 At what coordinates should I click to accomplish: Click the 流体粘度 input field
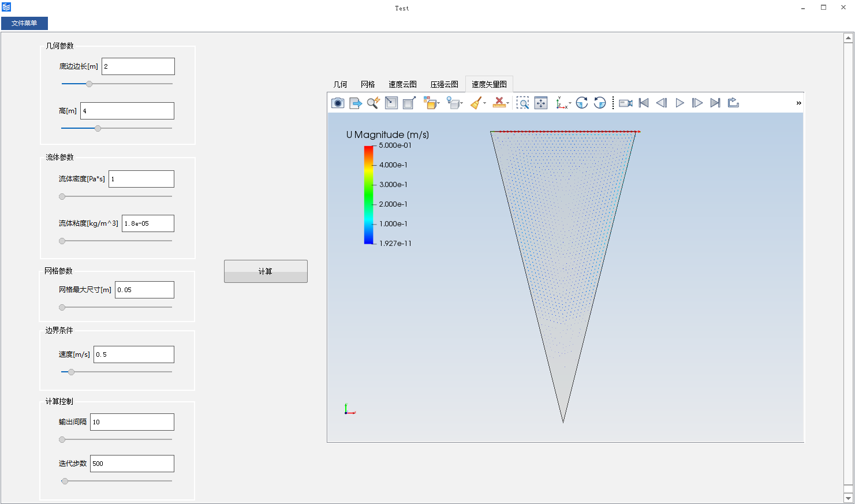148,223
